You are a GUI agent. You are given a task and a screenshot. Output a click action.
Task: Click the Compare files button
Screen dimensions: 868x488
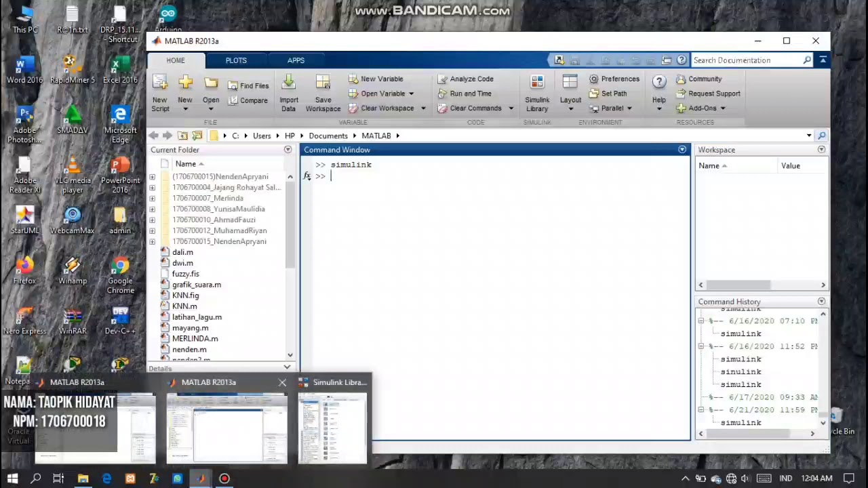[248, 100]
